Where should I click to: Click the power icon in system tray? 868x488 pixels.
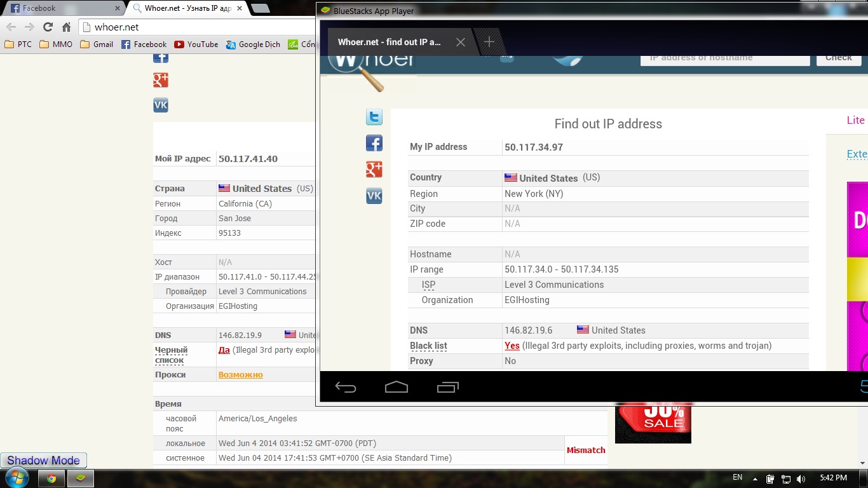click(x=770, y=479)
